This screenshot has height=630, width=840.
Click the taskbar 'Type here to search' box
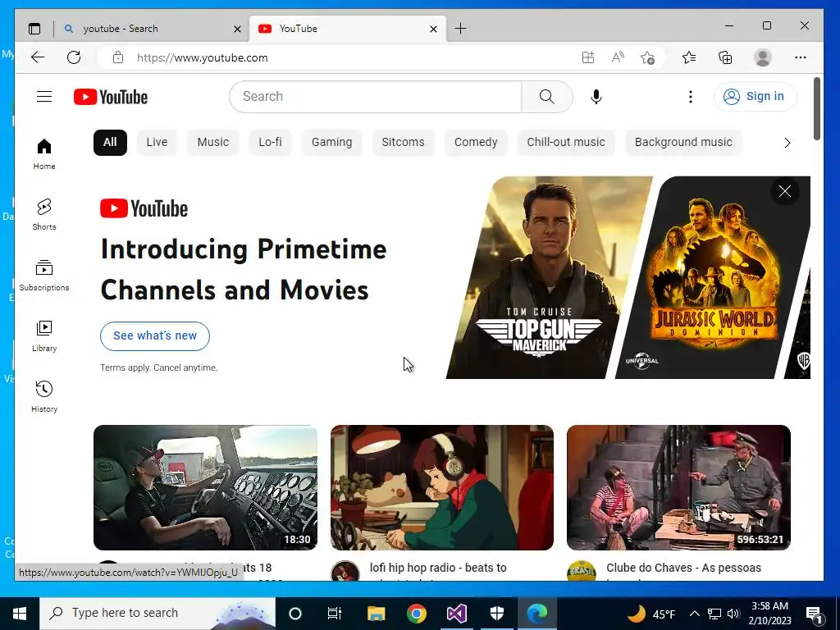pos(157,613)
